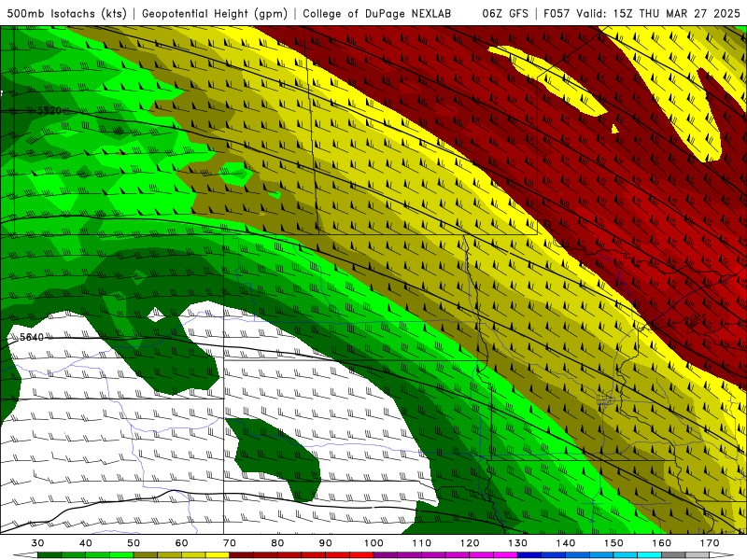This screenshot has height=560, width=747.
Task: Select the bright red swatch just before 100
Action: (x=361, y=554)
